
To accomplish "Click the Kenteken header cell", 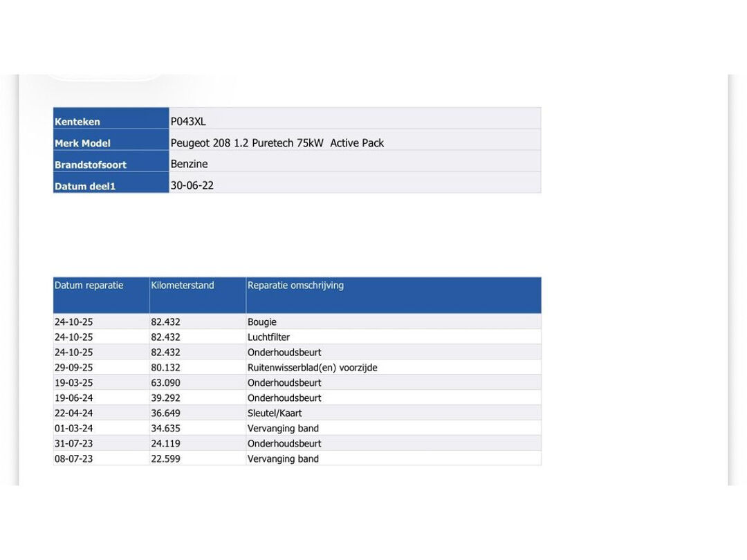I will (111, 119).
